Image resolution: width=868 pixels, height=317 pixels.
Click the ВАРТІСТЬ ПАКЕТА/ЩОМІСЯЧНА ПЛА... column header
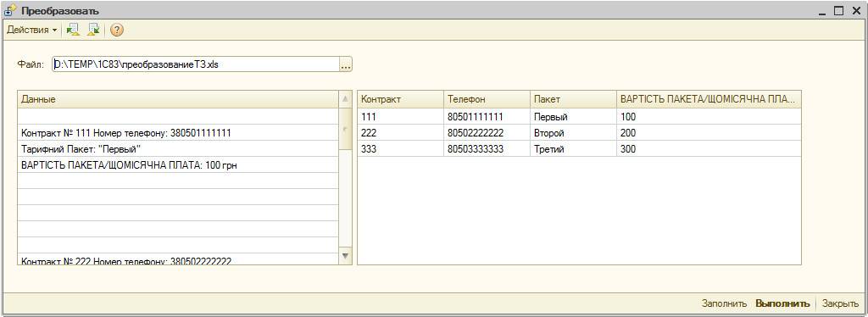(x=709, y=99)
